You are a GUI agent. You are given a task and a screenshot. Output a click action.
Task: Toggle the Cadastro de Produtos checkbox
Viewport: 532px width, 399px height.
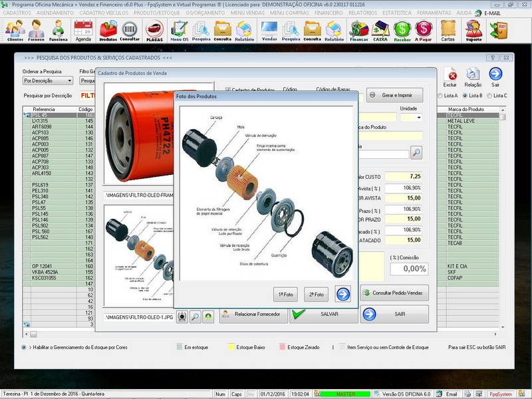[227, 90]
